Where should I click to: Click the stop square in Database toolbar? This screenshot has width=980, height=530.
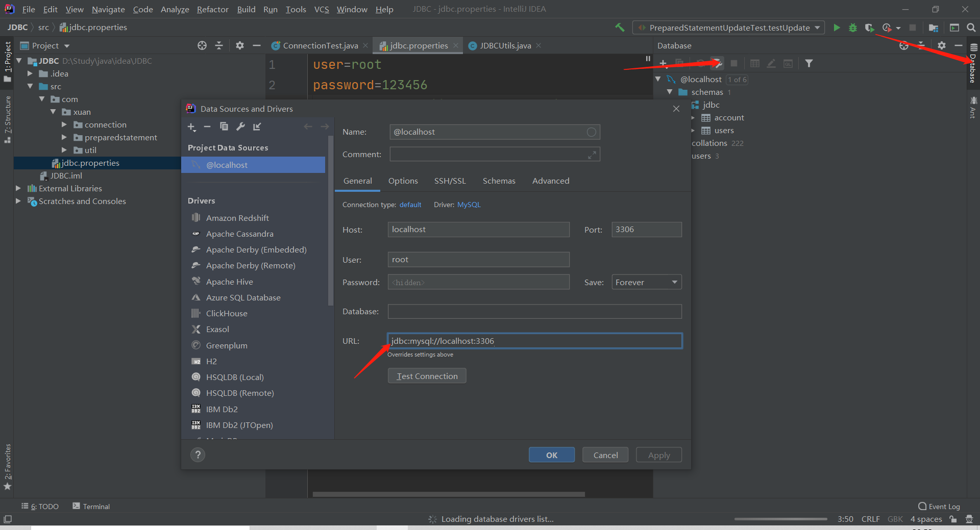734,63
